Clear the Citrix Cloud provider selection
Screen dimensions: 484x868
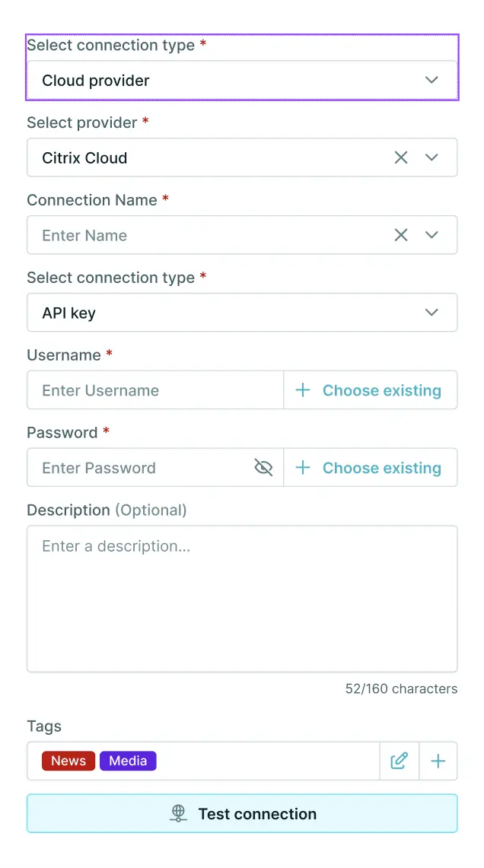[401, 157]
